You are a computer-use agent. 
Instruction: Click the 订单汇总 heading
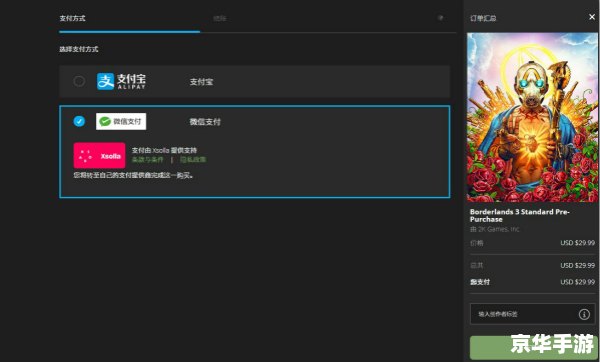483,18
